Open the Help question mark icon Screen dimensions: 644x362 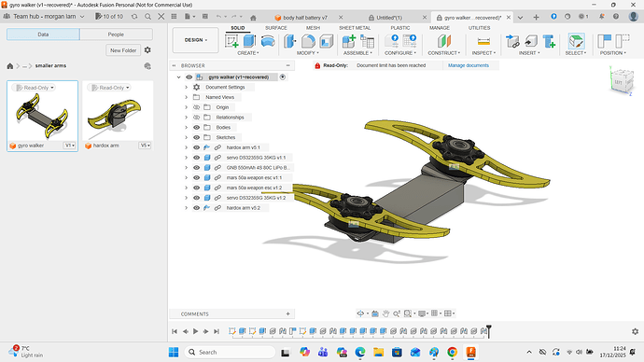(616, 17)
